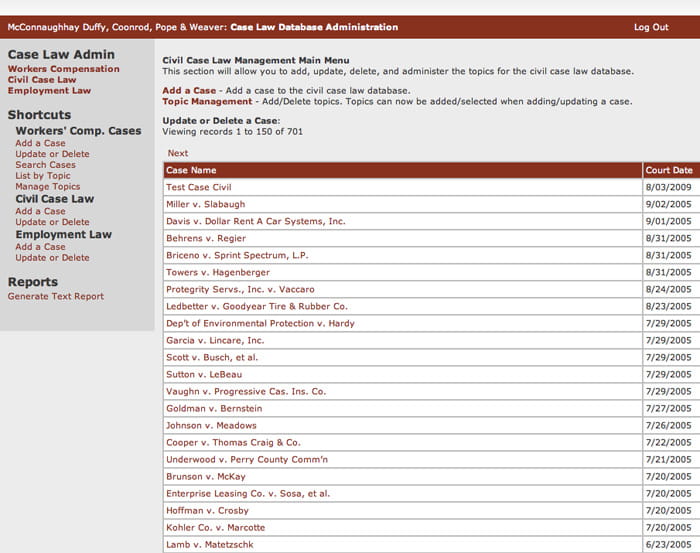The height and width of the screenshot is (553, 700).
Task: Open Employment Law admin section
Action: tap(49, 91)
